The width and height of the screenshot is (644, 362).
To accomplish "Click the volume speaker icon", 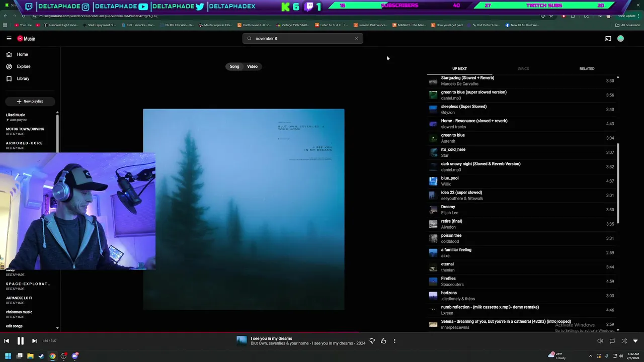I will (600, 341).
